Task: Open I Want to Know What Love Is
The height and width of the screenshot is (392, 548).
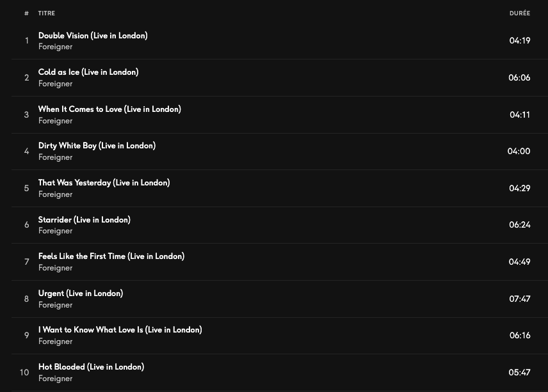Action: pos(120,330)
